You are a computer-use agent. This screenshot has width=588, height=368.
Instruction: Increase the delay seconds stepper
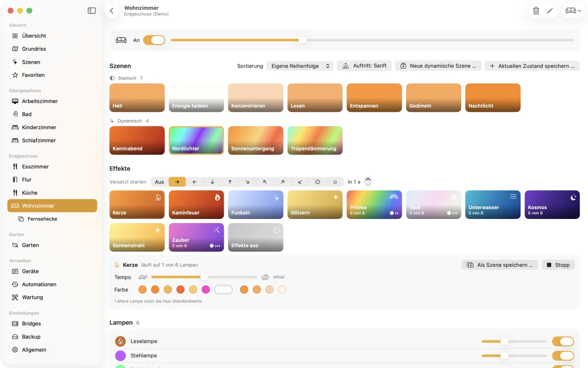point(368,179)
